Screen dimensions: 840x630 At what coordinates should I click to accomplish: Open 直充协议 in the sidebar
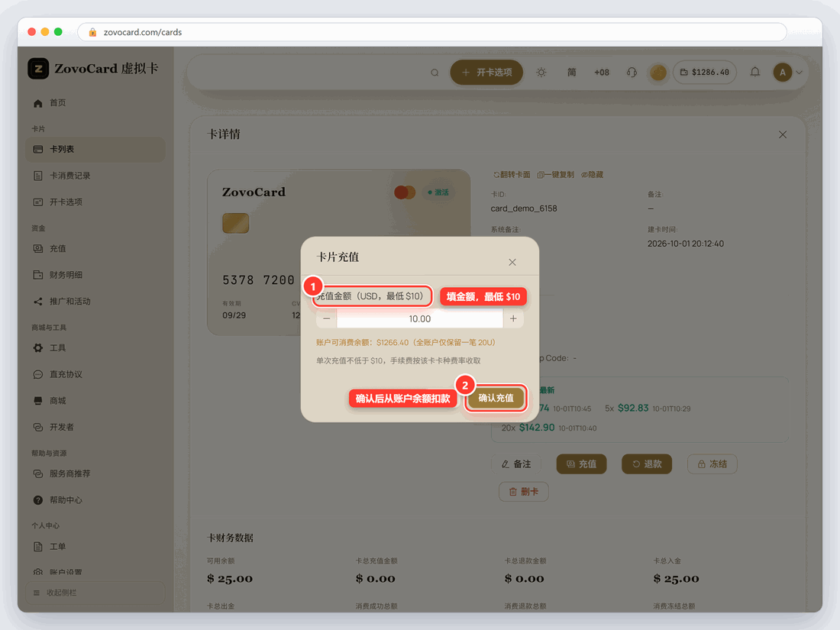point(95,374)
